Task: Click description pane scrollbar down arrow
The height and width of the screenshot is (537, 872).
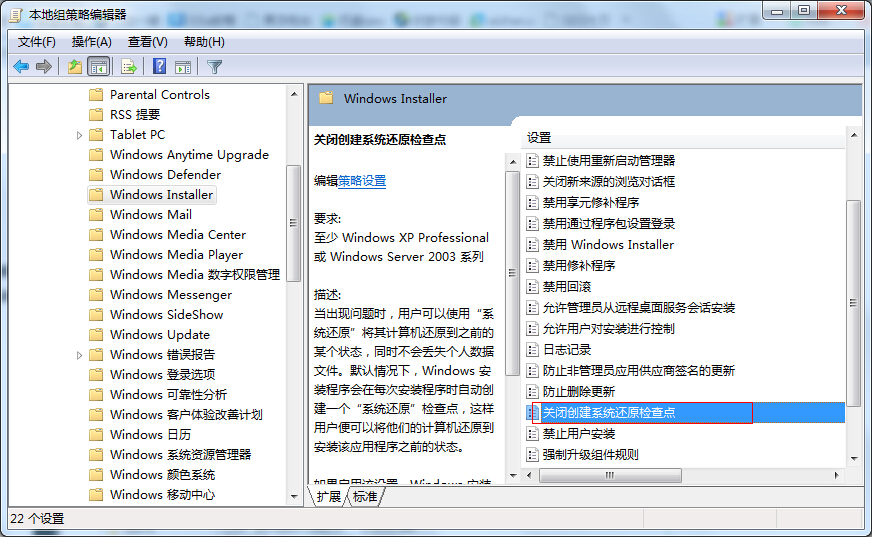Action: [513, 476]
